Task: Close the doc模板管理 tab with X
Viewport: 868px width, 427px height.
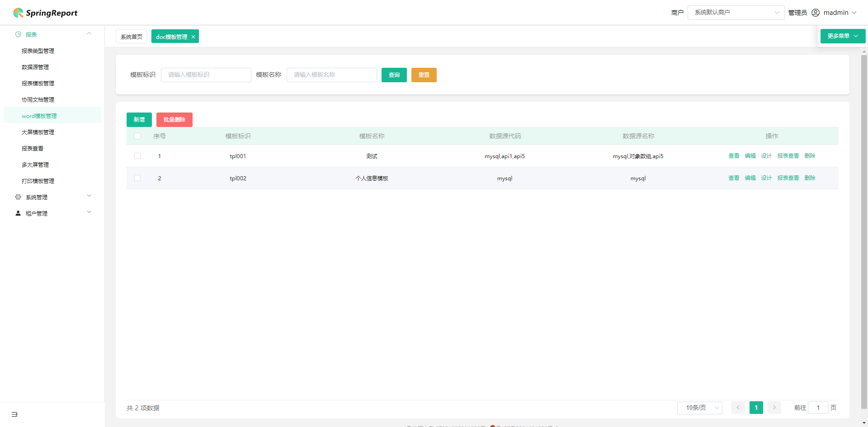Action: (x=193, y=37)
